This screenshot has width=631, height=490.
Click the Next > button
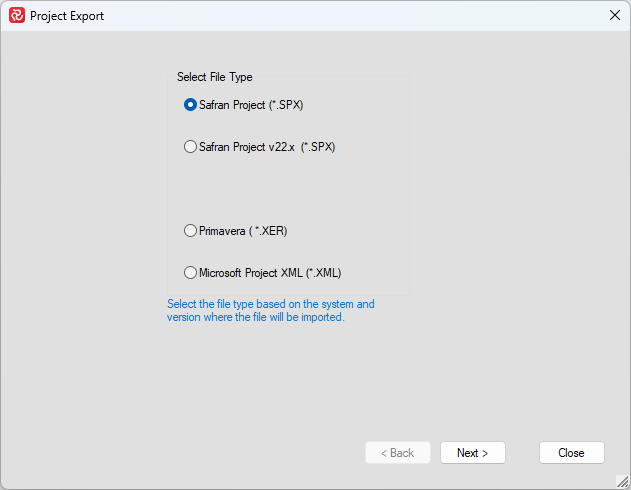(x=472, y=453)
